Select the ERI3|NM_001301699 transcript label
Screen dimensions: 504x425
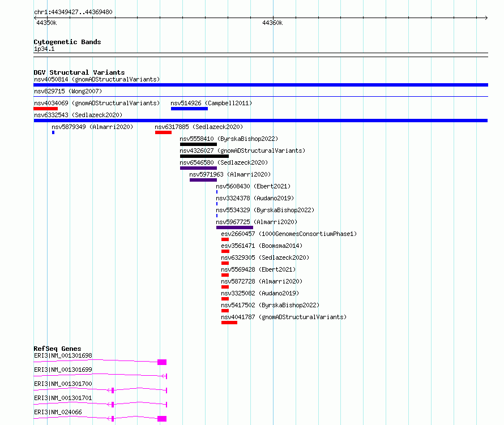[63, 370]
